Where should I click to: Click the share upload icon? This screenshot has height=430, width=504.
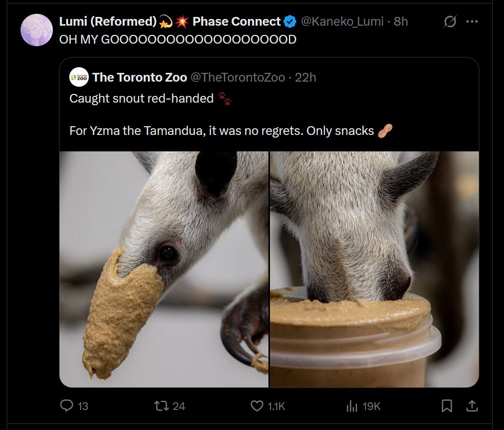[471, 406]
